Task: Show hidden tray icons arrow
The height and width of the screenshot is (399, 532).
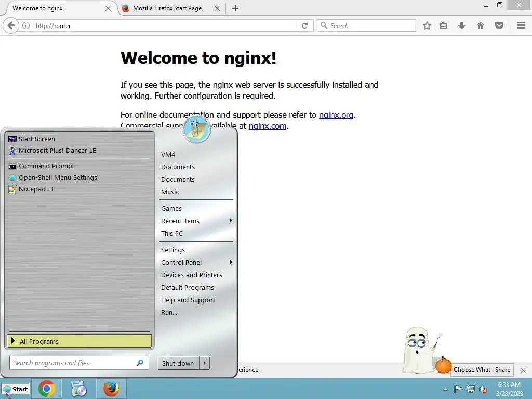Action: (445, 389)
